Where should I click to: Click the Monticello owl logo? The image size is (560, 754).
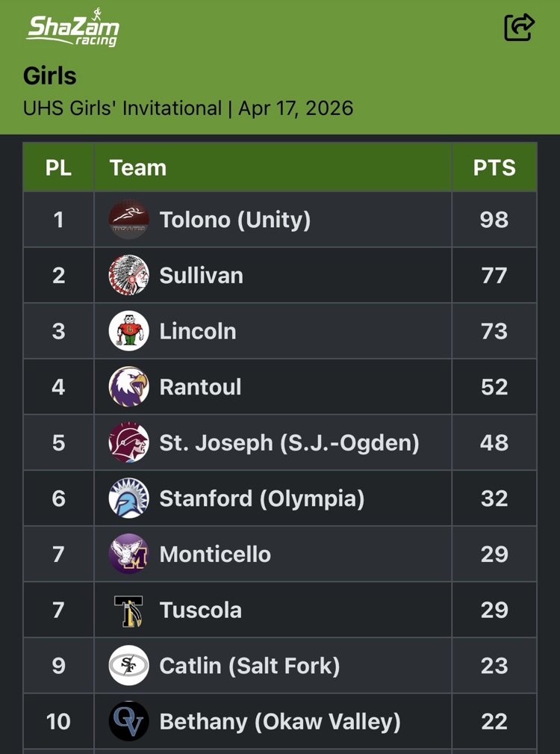[128, 554]
